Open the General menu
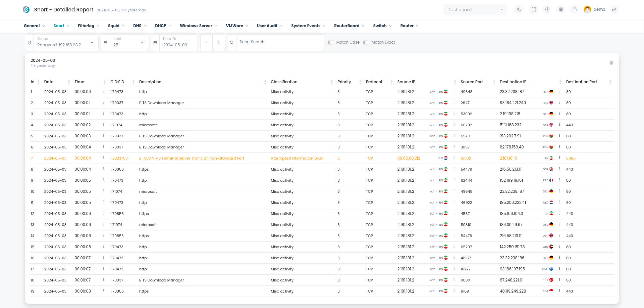Viewport: 644px width, 308px height. pyautogui.click(x=34, y=26)
